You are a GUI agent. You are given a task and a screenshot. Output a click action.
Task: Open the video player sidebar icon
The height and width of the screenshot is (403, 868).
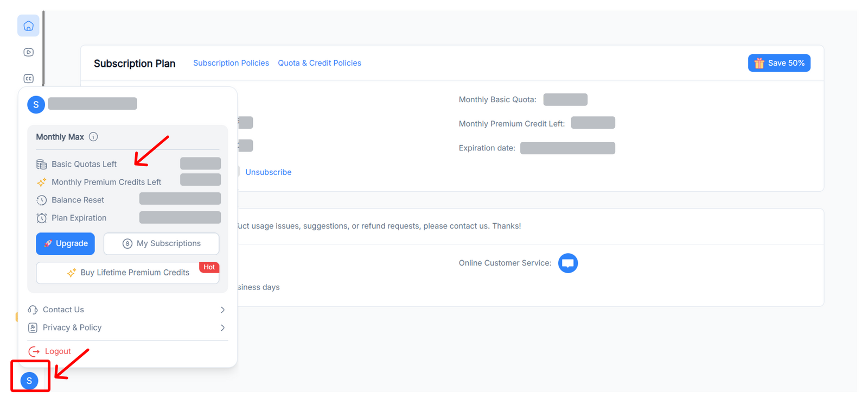coord(29,52)
